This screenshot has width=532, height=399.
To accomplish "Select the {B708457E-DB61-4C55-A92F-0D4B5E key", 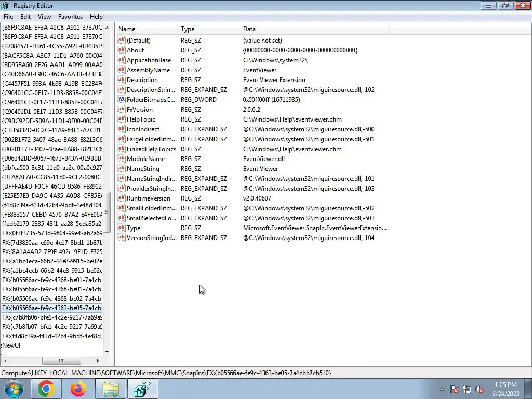I will [52, 46].
